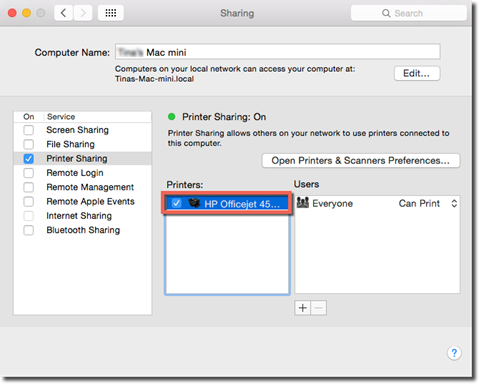
Task: Go back with the left arrow button
Action: (63, 13)
